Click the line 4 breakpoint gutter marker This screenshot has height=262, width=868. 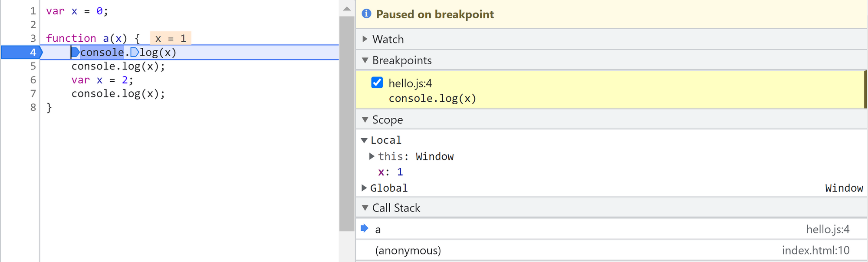coord(22,53)
